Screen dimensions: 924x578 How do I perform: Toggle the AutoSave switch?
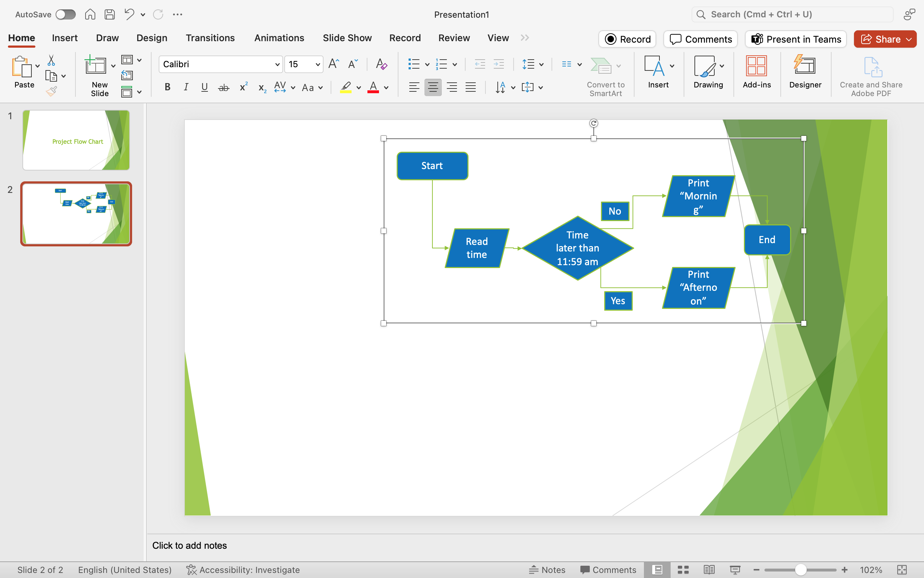(65, 14)
